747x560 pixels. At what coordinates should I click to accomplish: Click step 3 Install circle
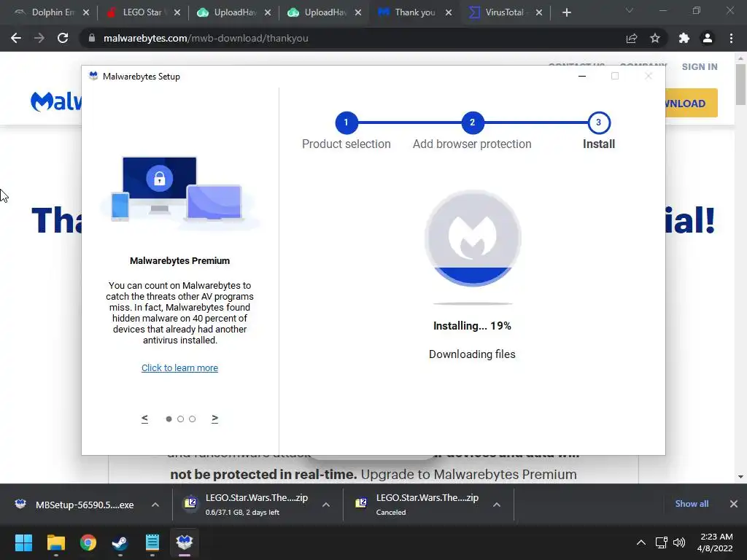[x=599, y=122]
